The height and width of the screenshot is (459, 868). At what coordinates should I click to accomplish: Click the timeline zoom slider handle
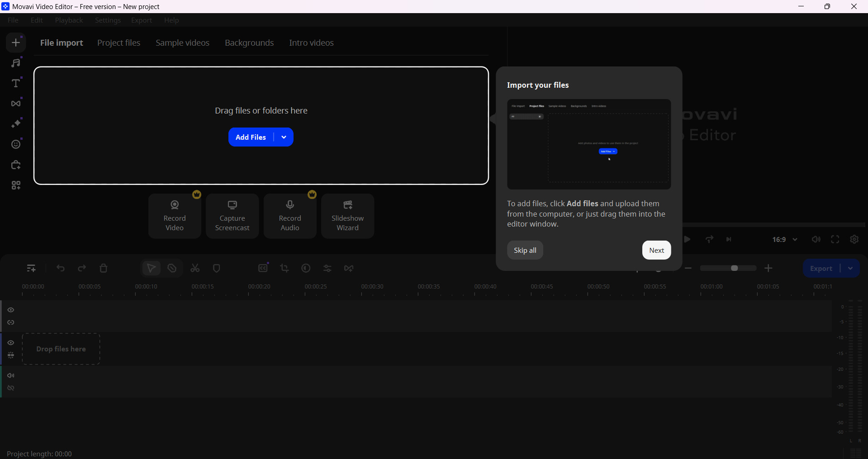[x=735, y=269]
